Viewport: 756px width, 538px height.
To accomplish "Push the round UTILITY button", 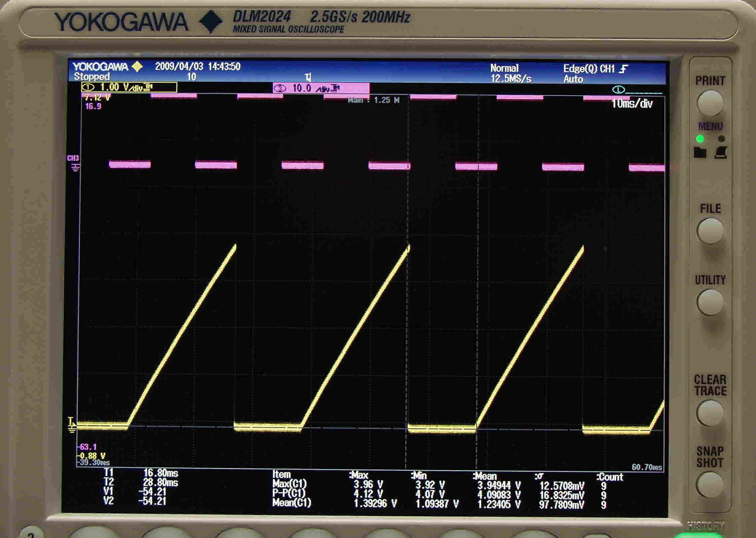I will point(710,302).
